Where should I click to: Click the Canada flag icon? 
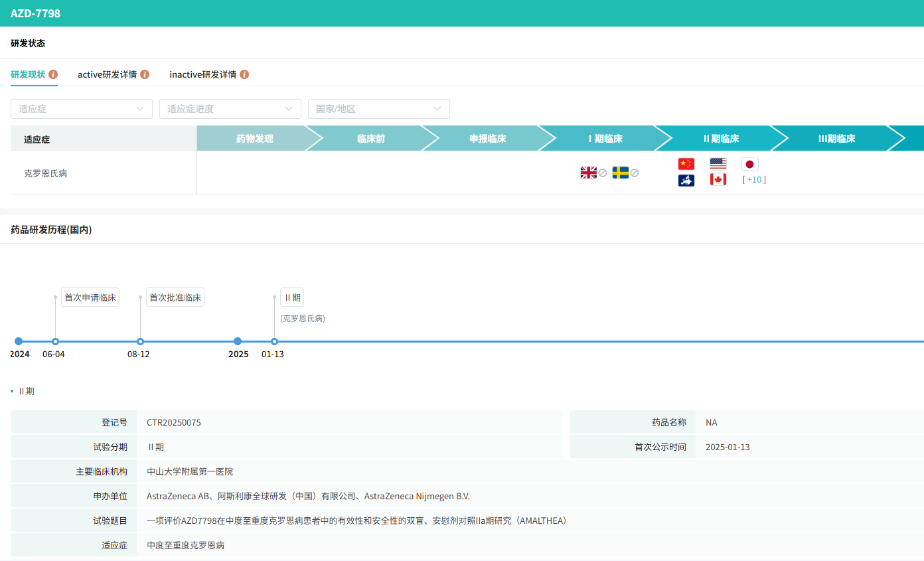718,180
